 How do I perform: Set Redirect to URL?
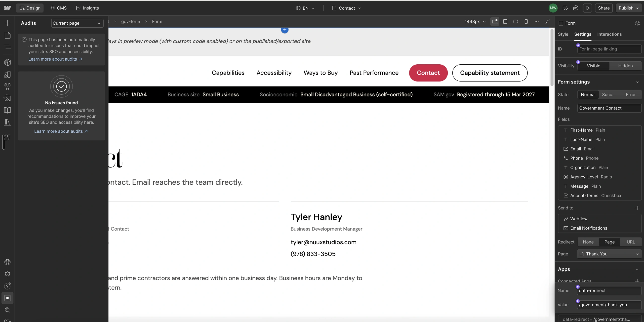tap(631, 242)
